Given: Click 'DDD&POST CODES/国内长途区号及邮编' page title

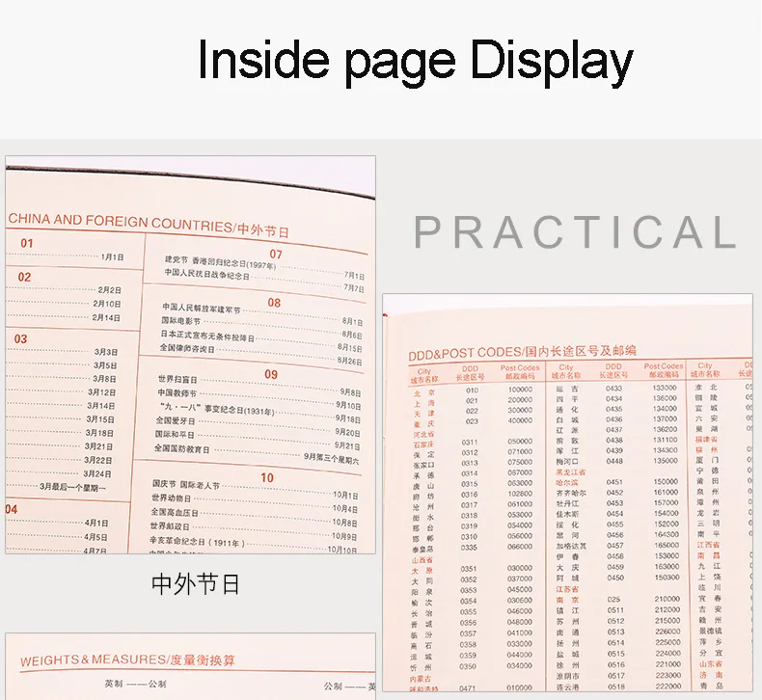Looking at the screenshot, I should point(522,352).
